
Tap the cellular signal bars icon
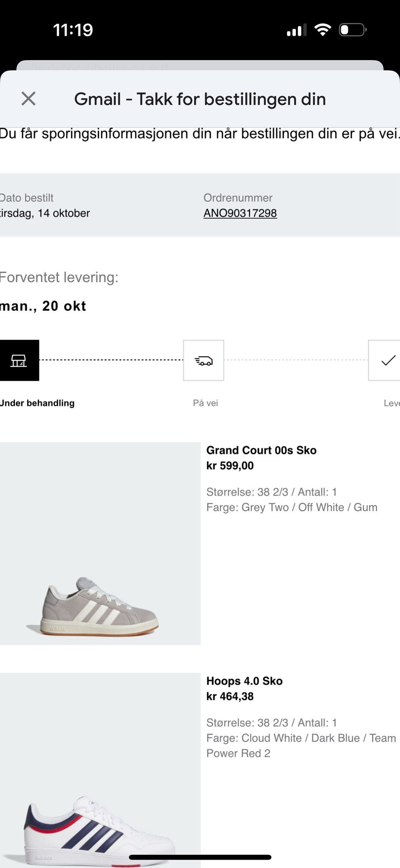pyautogui.click(x=296, y=30)
